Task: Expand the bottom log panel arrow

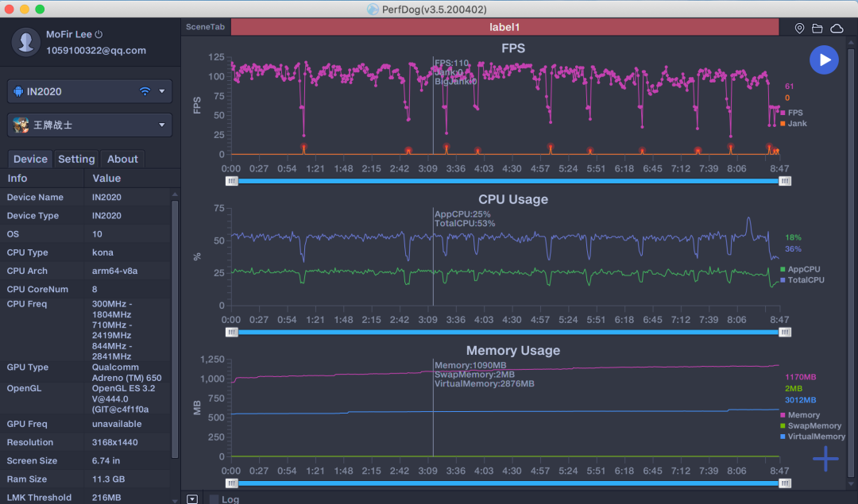Action: click(192, 499)
